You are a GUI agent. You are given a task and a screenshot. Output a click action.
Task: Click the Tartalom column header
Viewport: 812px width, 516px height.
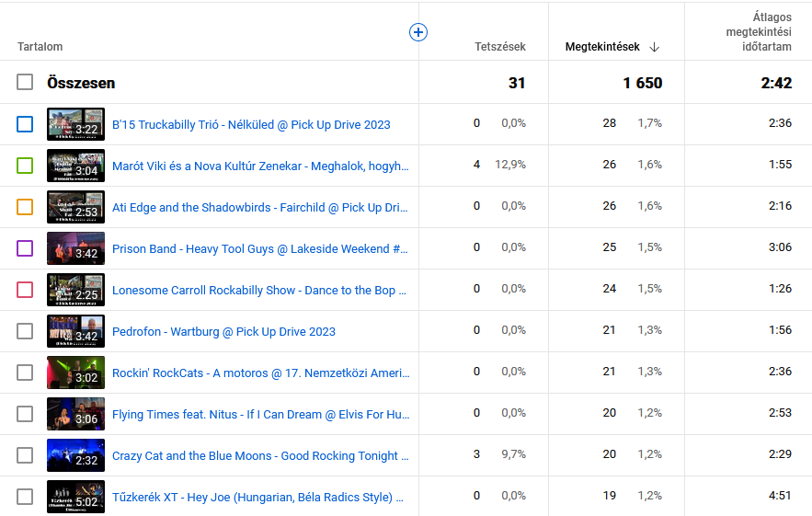(x=40, y=47)
